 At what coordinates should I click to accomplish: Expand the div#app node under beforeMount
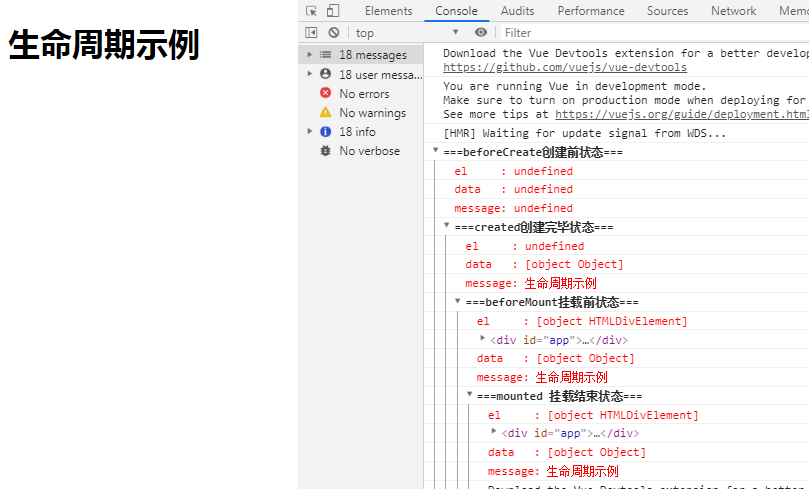tap(483, 338)
